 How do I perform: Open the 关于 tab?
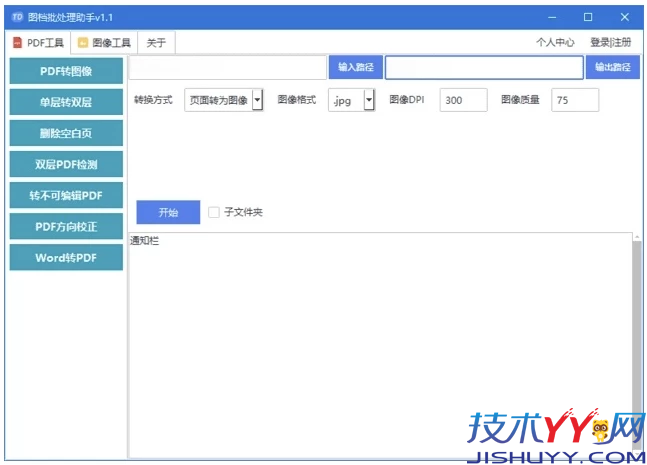coord(156,42)
